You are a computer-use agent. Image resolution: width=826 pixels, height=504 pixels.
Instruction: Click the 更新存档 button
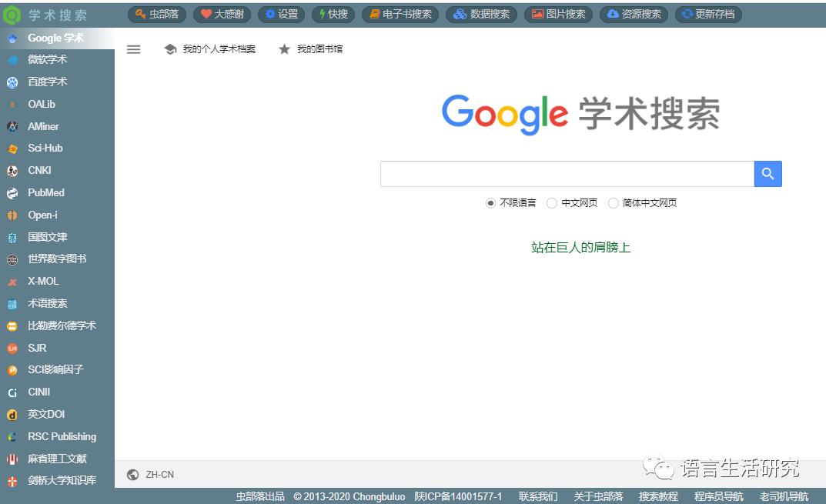708,14
